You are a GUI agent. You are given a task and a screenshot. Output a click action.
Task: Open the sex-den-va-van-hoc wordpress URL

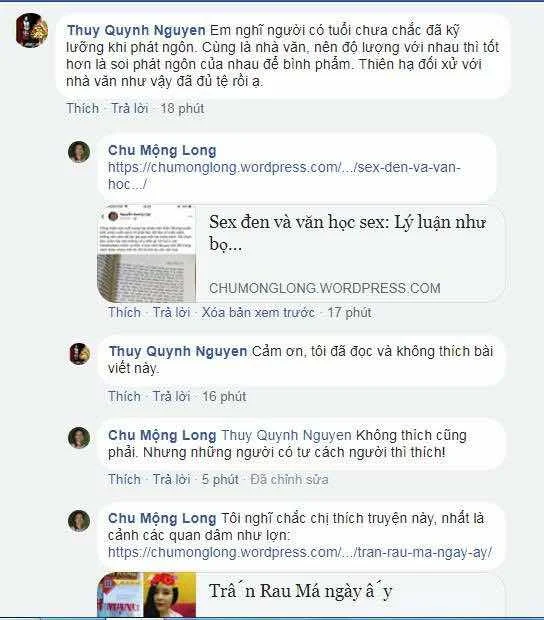coord(284,176)
